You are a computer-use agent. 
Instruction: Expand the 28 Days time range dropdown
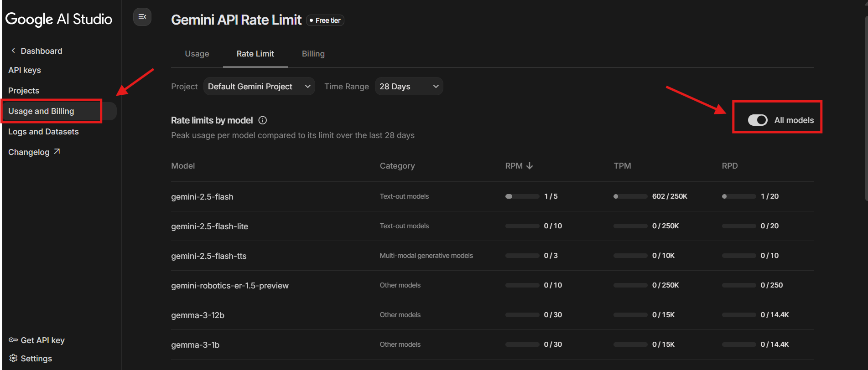[x=409, y=87]
